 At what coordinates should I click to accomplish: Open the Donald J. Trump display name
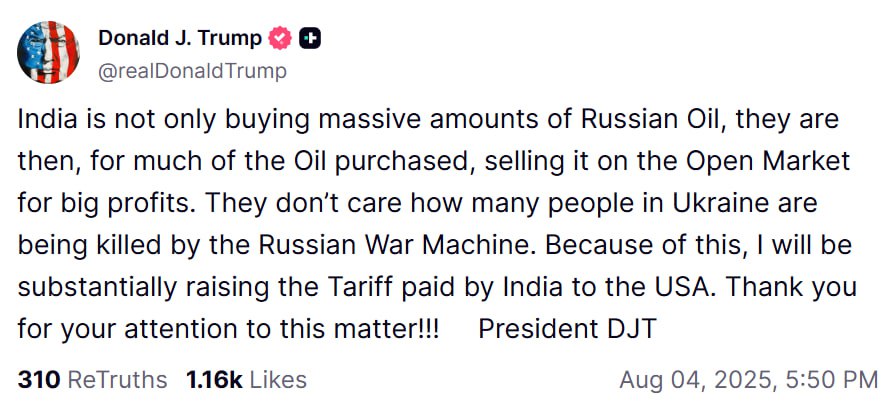(x=180, y=38)
